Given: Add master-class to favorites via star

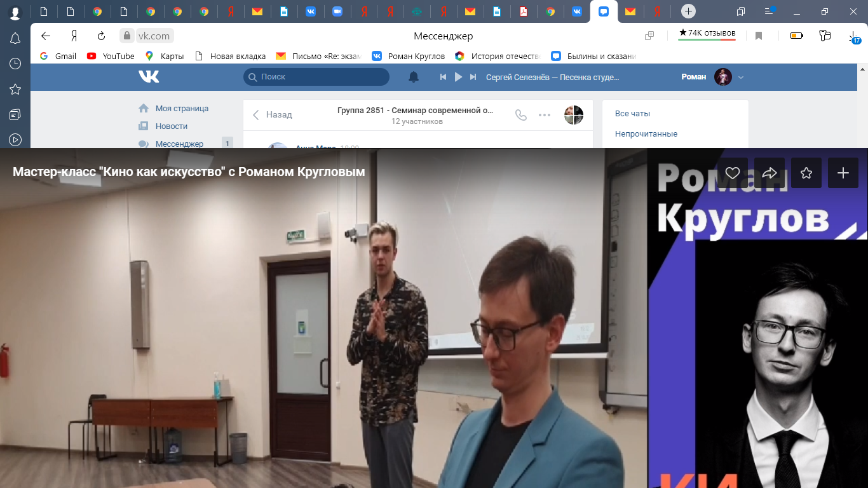Looking at the screenshot, I should coord(806,173).
